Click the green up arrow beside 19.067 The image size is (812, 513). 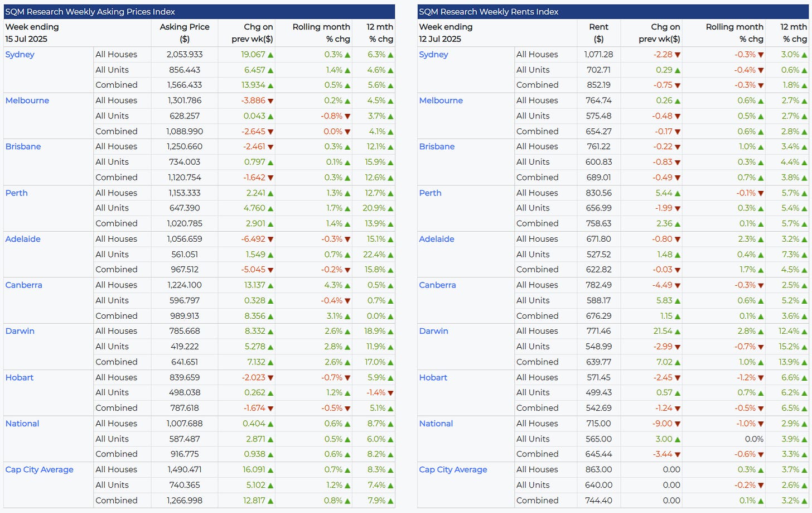pyautogui.click(x=270, y=55)
